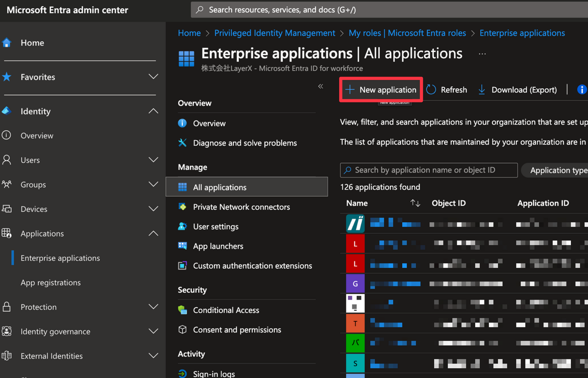The height and width of the screenshot is (378, 588).
Task: Click the Private Network connectors icon
Action: [x=182, y=207]
